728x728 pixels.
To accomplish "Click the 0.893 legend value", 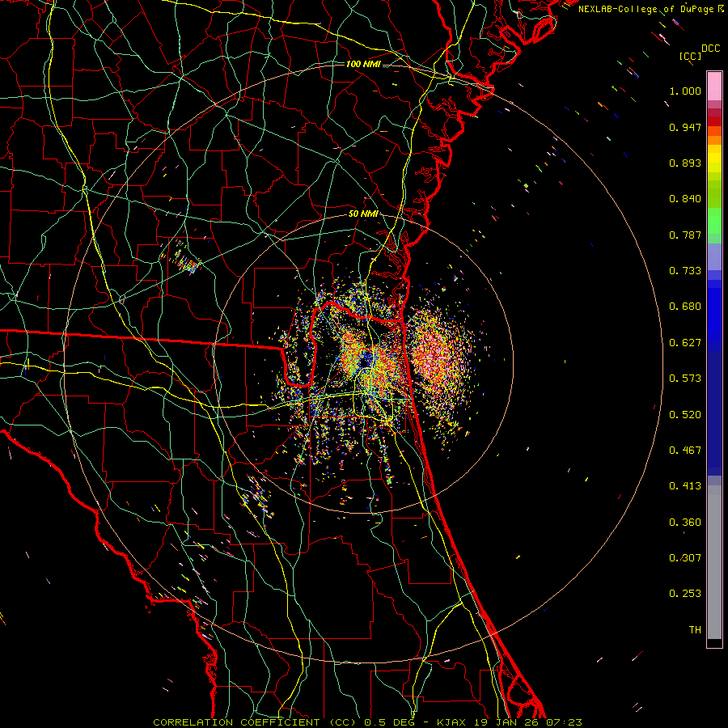I will coord(685,163).
